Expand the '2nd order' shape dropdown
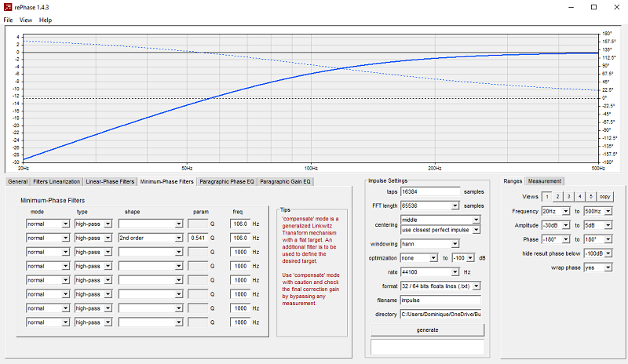The width and height of the screenshot is (628, 364). (x=151, y=238)
